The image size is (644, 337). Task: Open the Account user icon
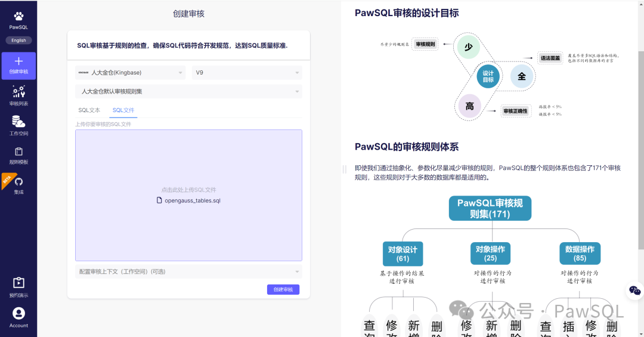click(x=18, y=314)
